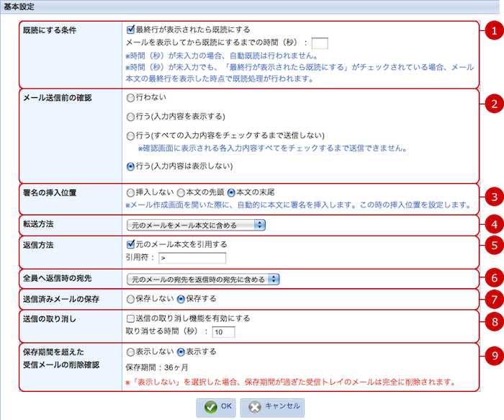The image size is (504, 420).
Task: Select 表示しない for deletion confirmation
Action: 130,352
